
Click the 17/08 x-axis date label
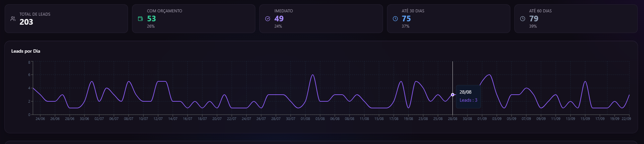click(x=394, y=119)
